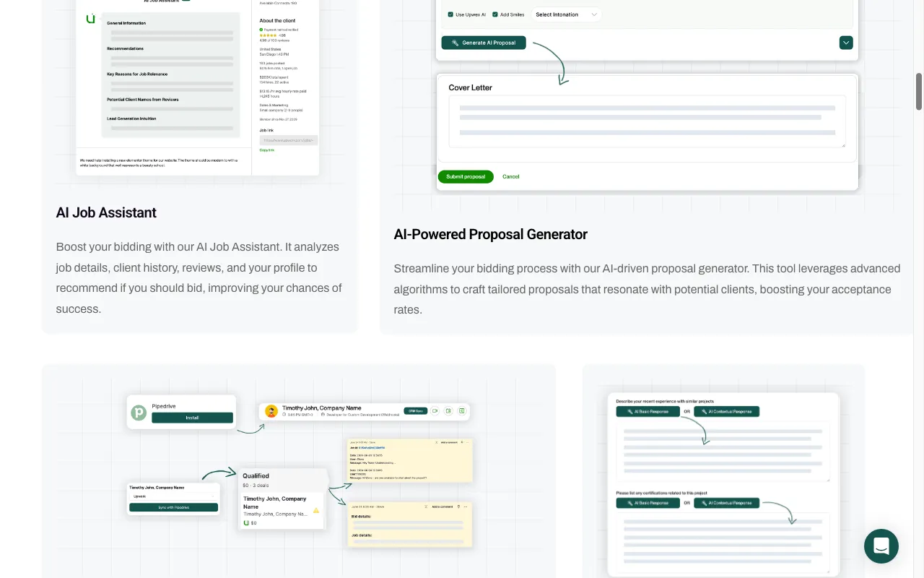Screen dimensions: 924x578
Task: Click the yellow warning triangle on deal card
Action: pyautogui.click(x=316, y=510)
